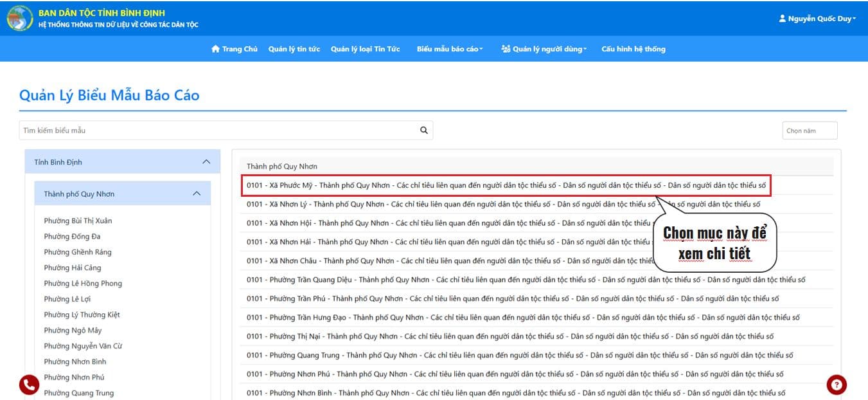
Task: Open the 0101 Phường Trần Quang Diệu report
Action: tap(526, 280)
